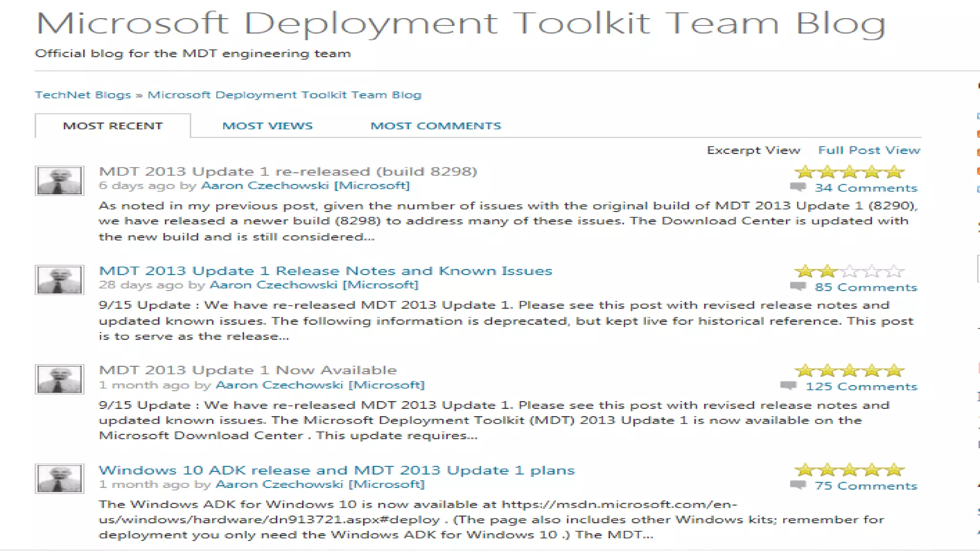
Task: Click author avatar beside Windows 10 ADK post
Action: point(59,478)
